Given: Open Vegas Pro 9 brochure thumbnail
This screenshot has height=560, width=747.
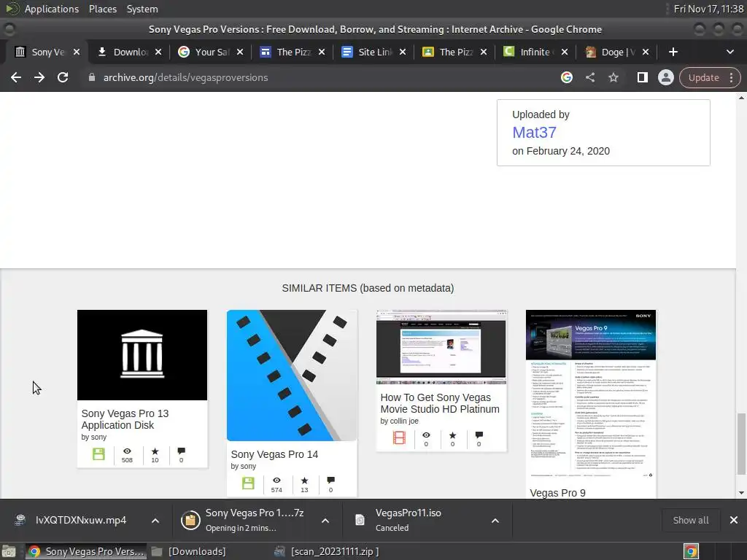Looking at the screenshot, I should click(591, 396).
